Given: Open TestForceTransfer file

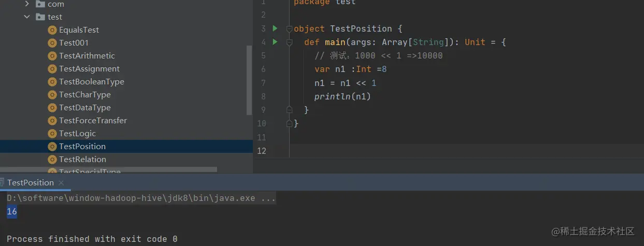Looking at the screenshot, I should [93, 121].
